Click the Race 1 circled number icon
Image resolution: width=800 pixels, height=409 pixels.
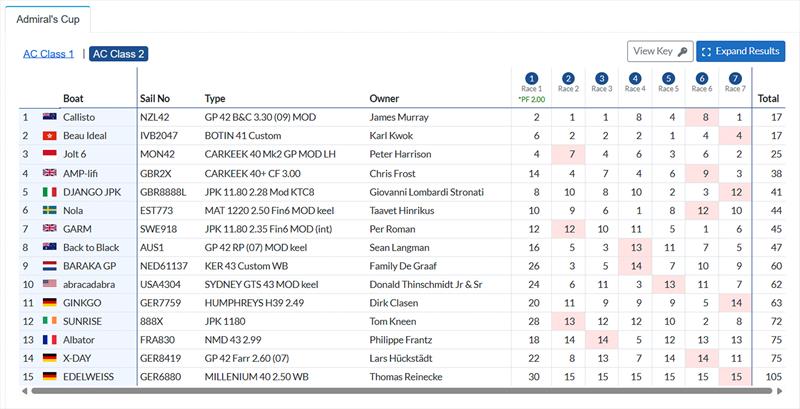coord(532,79)
